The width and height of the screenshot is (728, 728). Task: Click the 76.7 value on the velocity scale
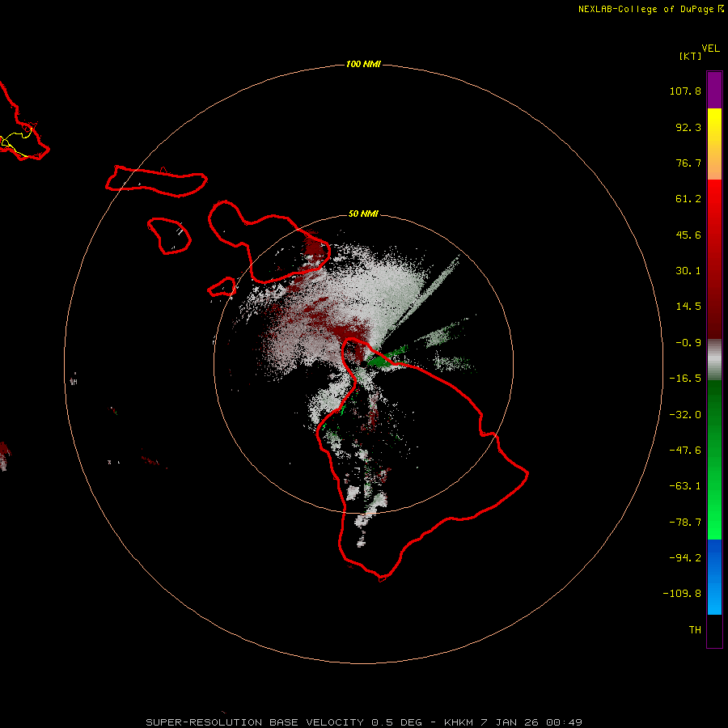tap(688, 163)
